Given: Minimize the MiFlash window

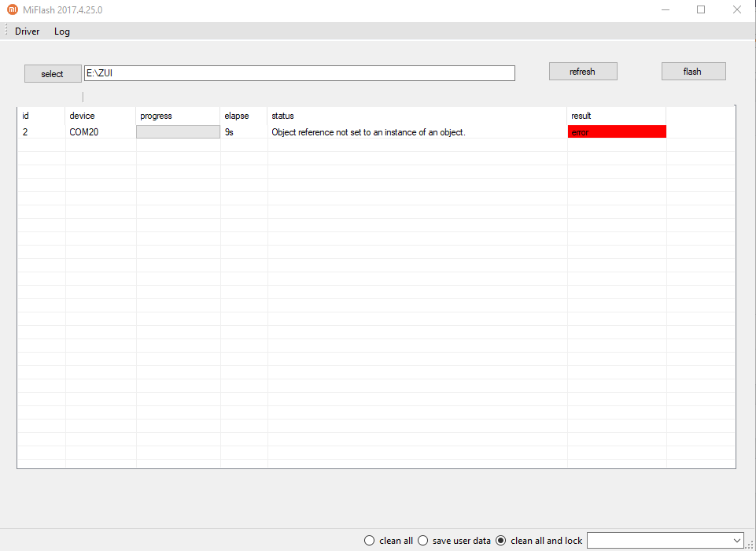Looking at the screenshot, I should coord(666,9).
